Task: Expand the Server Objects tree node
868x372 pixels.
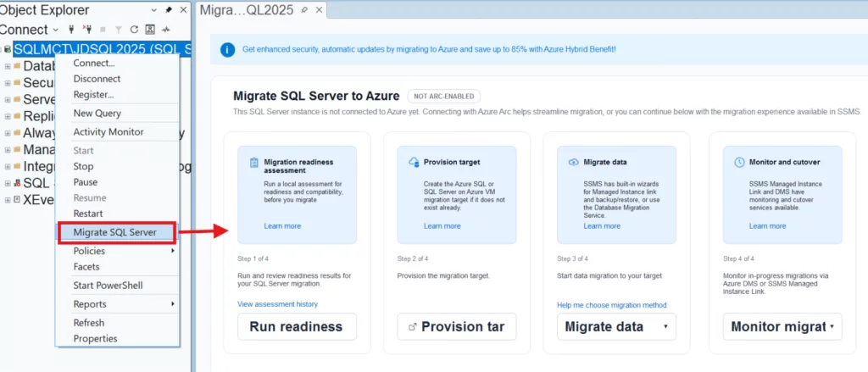Action: pyautogui.click(x=8, y=100)
